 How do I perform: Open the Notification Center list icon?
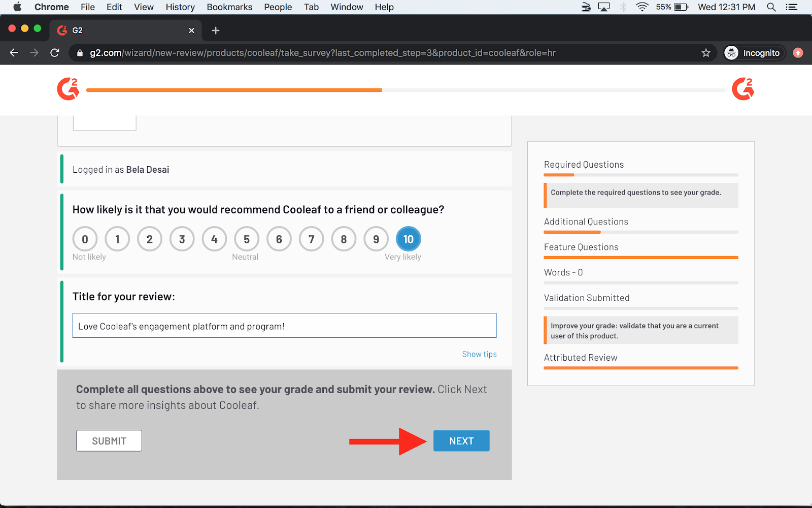[791, 7]
